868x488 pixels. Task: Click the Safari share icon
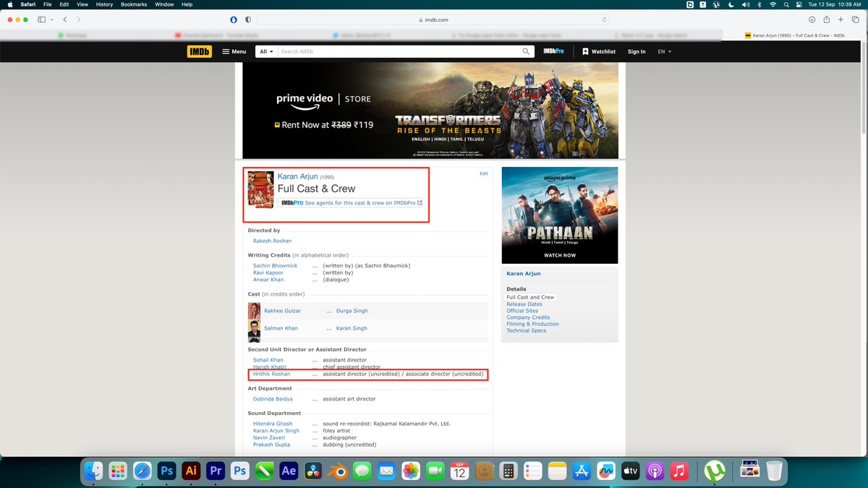826,20
